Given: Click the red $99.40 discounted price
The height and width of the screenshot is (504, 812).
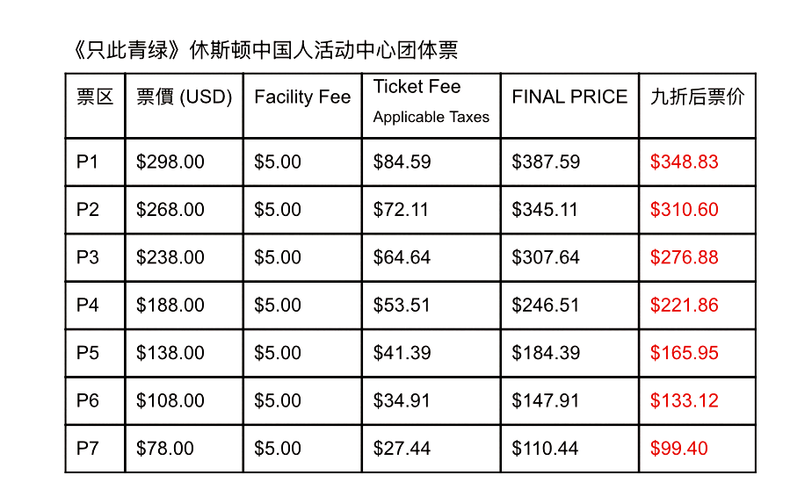Looking at the screenshot, I should (x=678, y=449).
